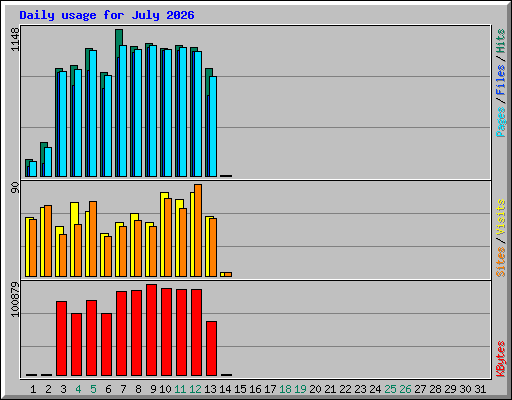The image size is (512, 400).
Task: Click green weekend day 11 label
Action: click(180, 389)
